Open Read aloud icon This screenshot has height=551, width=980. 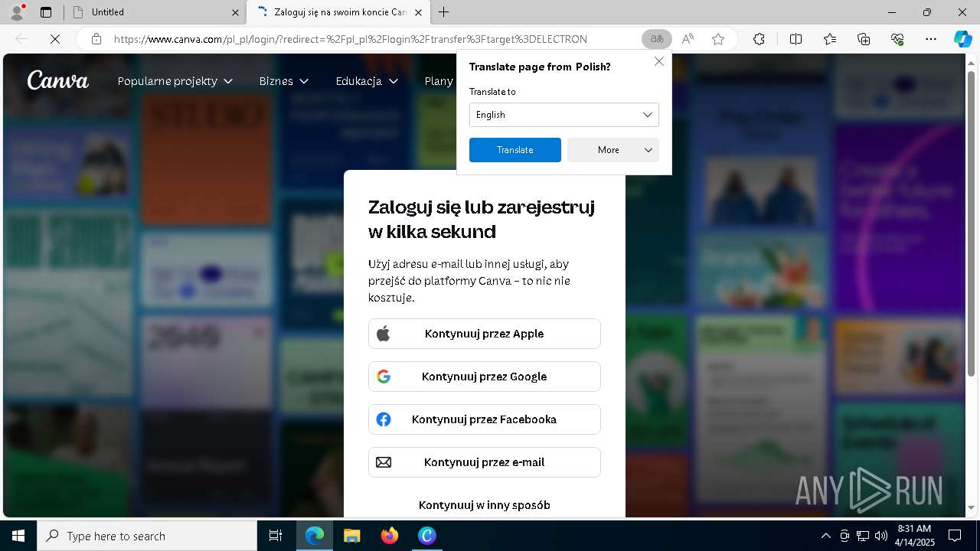688,39
